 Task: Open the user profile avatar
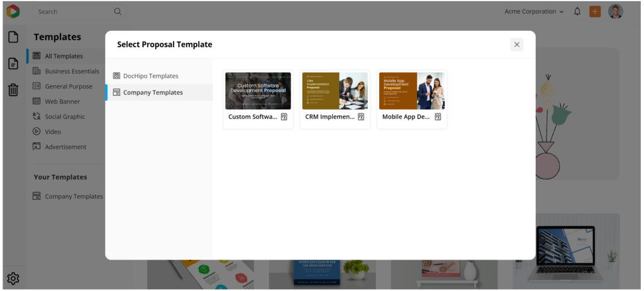[615, 11]
